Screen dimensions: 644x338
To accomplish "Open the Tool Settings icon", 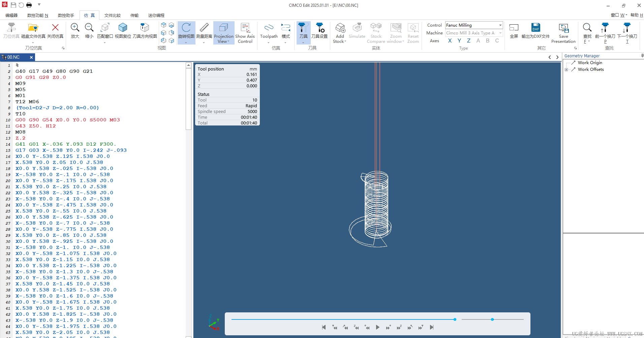I will click(x=319, y=28).
